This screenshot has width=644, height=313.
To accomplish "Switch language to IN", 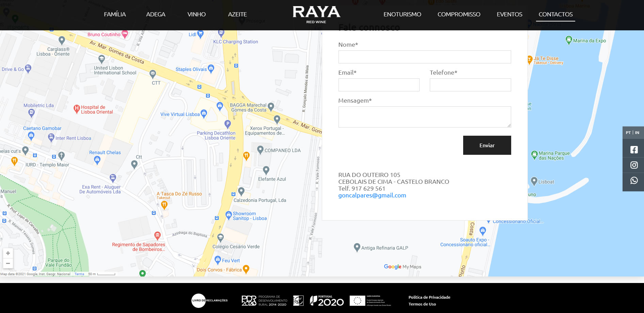I will coord(637,133).
